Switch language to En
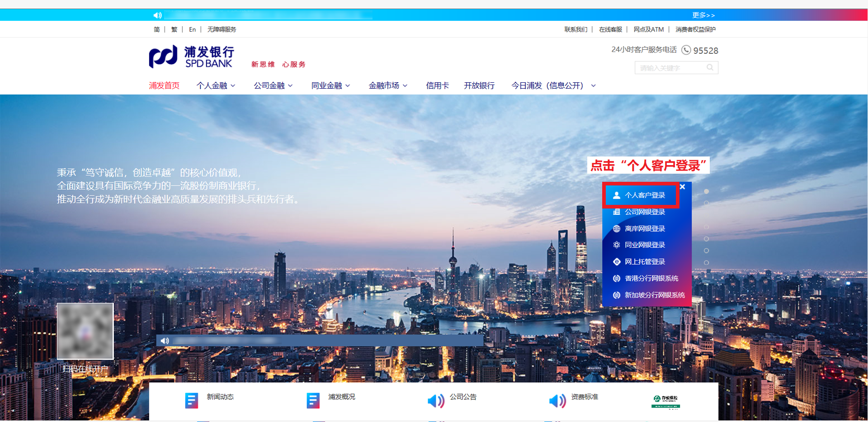Screen dimensions: 868x422 [x=193, y=29]
